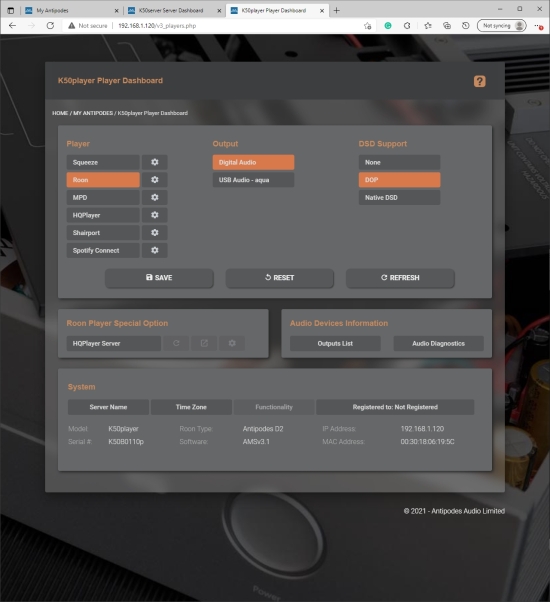Open the Outputs List
This screenshot has height=602, width=550.
[x=335, y=344]
